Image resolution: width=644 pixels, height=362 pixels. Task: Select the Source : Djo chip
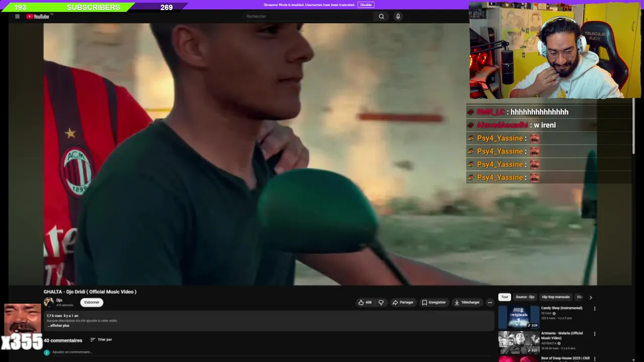point(525,297)
